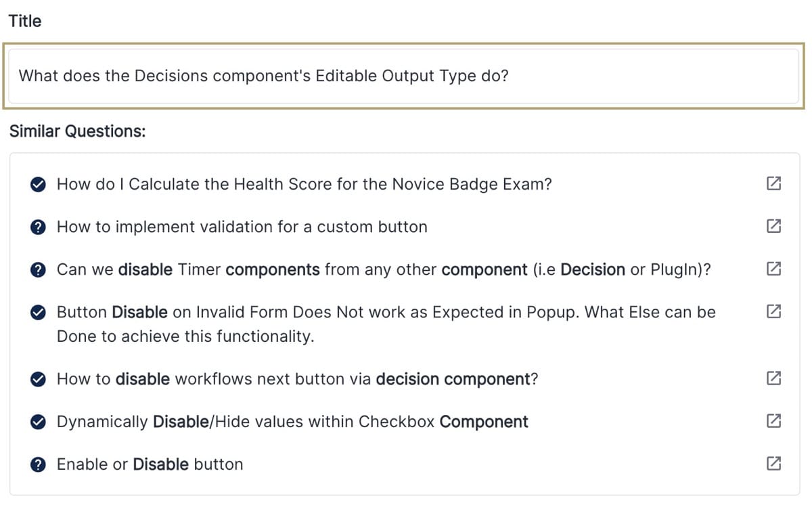Click checkmark icon beside Button Disable on Invalid Form

(39, 313)
